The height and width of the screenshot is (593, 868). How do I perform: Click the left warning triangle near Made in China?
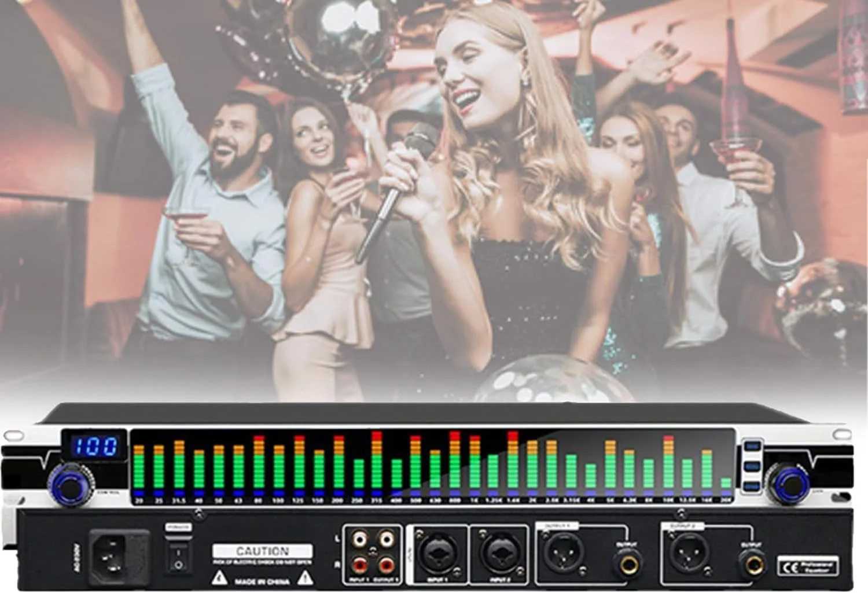coord(219,578)
